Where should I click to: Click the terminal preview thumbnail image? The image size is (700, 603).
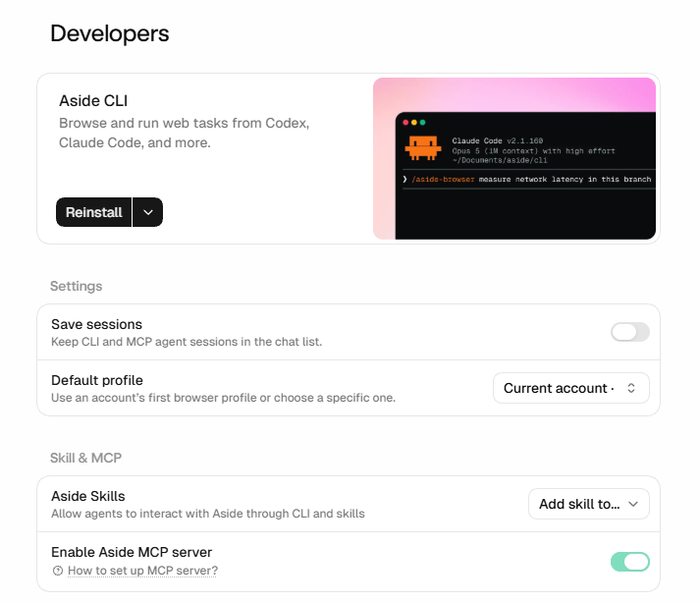point(514,158)
